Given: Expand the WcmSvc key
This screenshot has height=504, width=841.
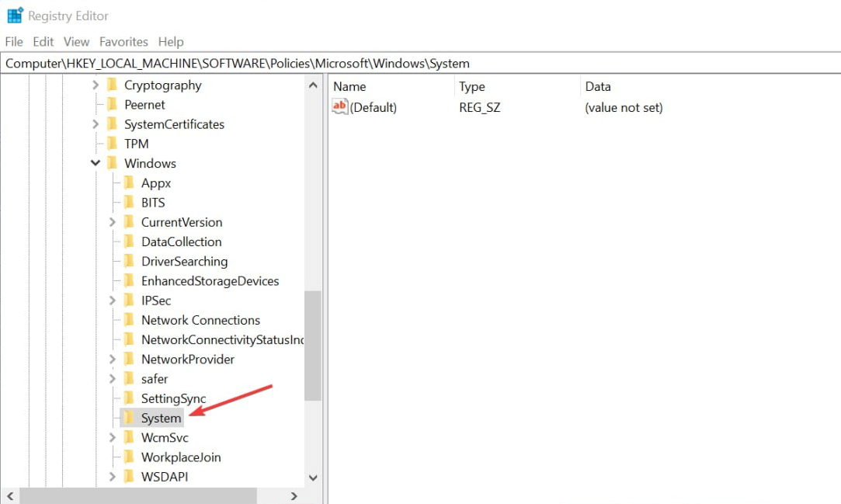Looking at the screenshot, I should tap(112, 437).
